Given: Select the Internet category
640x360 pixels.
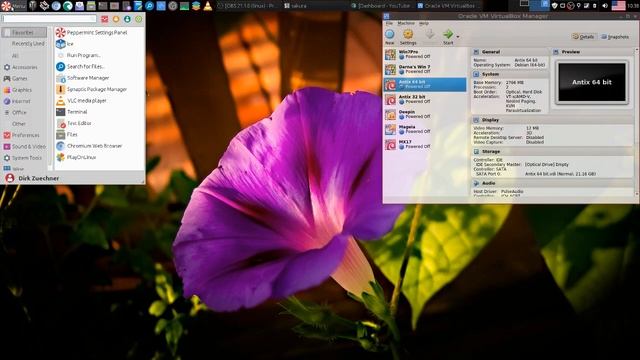Looking at the screenshot, I should [24, 101].
